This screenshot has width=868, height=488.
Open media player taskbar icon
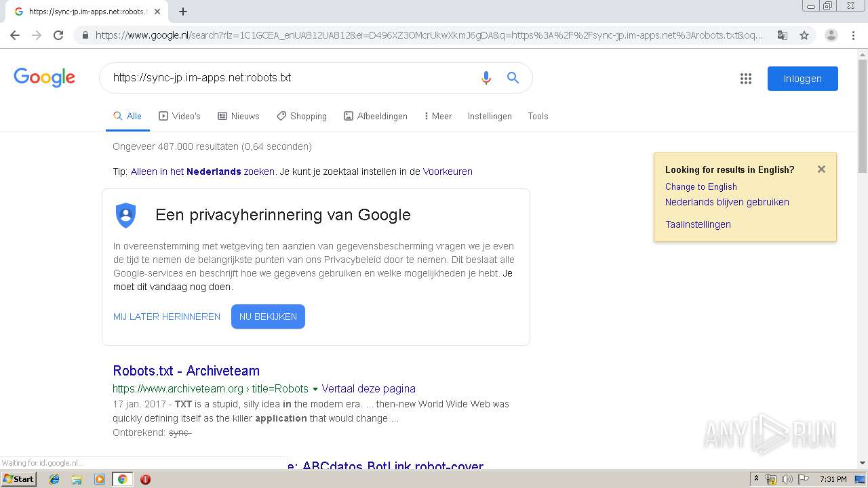pyautogui.click(x=100, y=479)
